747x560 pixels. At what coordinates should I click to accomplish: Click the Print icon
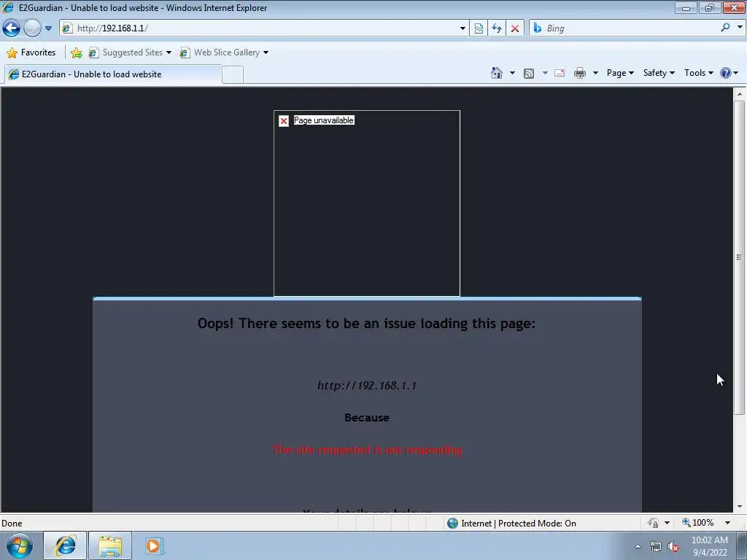(580, 73)
